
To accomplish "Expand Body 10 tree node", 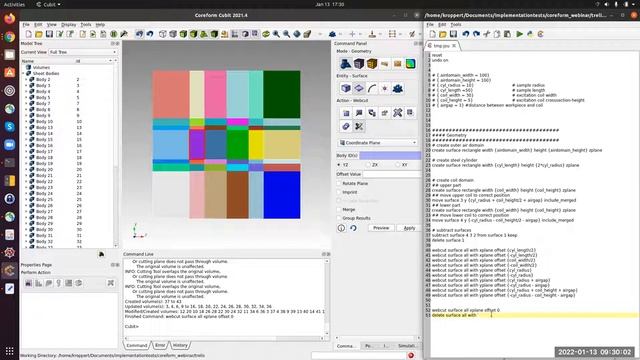I will click(26, 122).
